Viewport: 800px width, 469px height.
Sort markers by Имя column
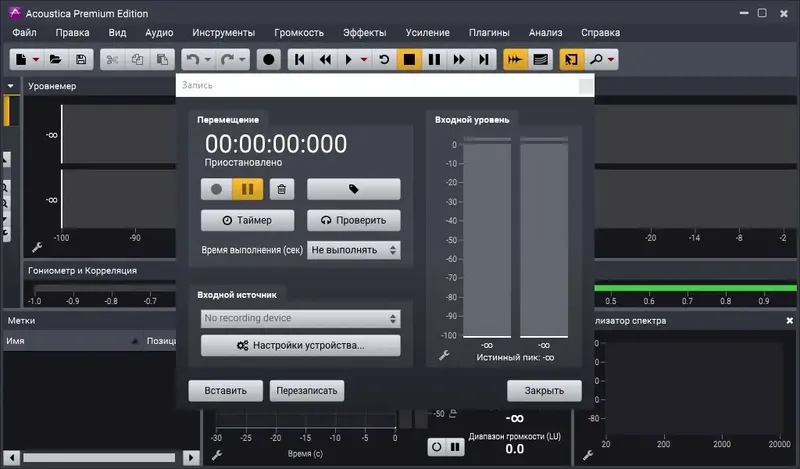(73, 341)
